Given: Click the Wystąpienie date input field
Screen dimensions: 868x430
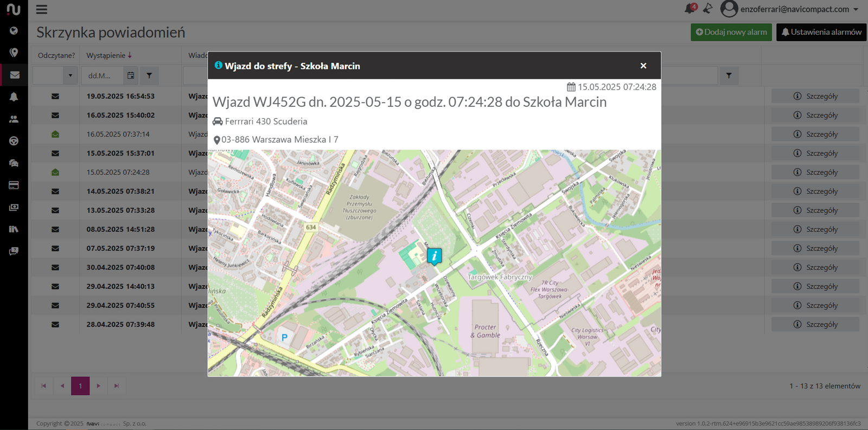Looking at the screenshot, I should click(x=102, y=75).
